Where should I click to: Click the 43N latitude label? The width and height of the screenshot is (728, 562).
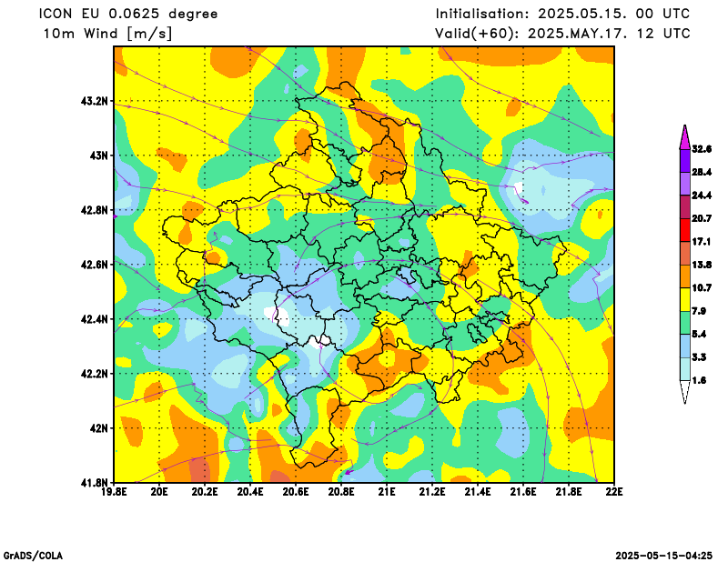(99, 155)
